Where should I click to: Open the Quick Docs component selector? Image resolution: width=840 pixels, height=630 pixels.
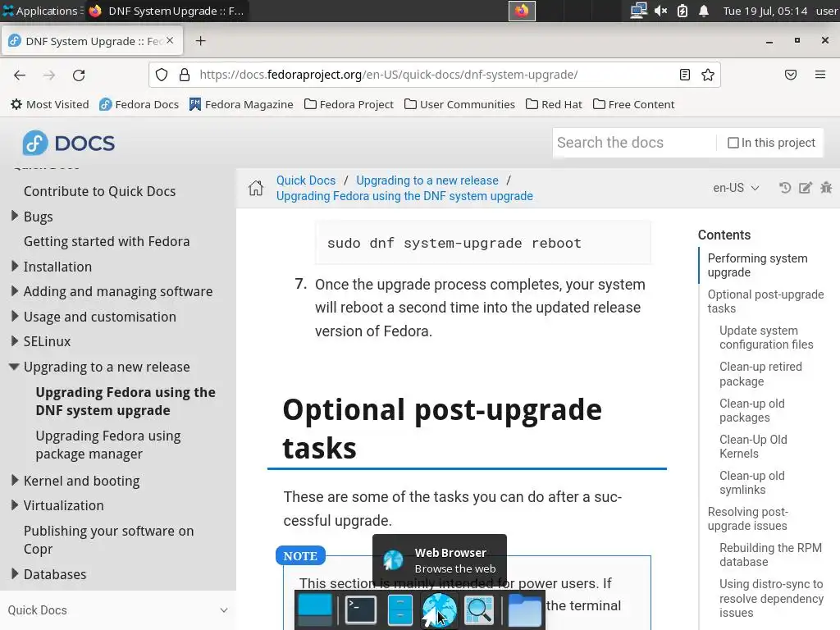(x=118, y=610)
